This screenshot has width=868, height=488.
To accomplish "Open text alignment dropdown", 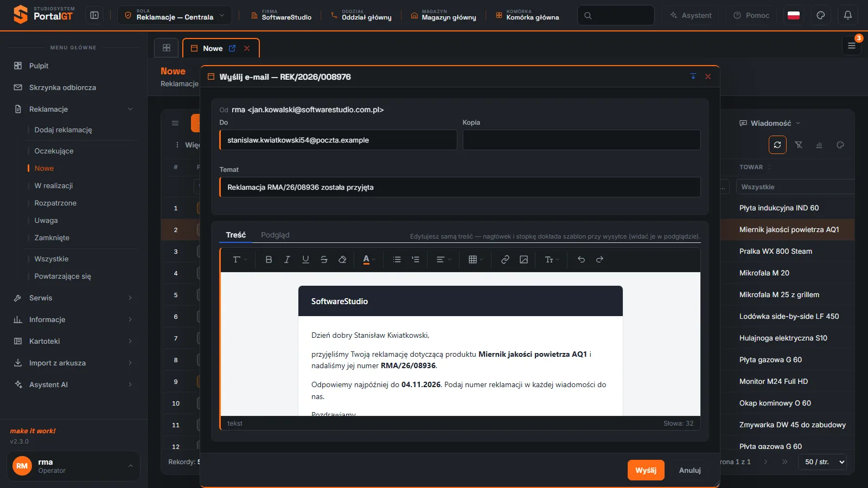I will pos(444,260).
